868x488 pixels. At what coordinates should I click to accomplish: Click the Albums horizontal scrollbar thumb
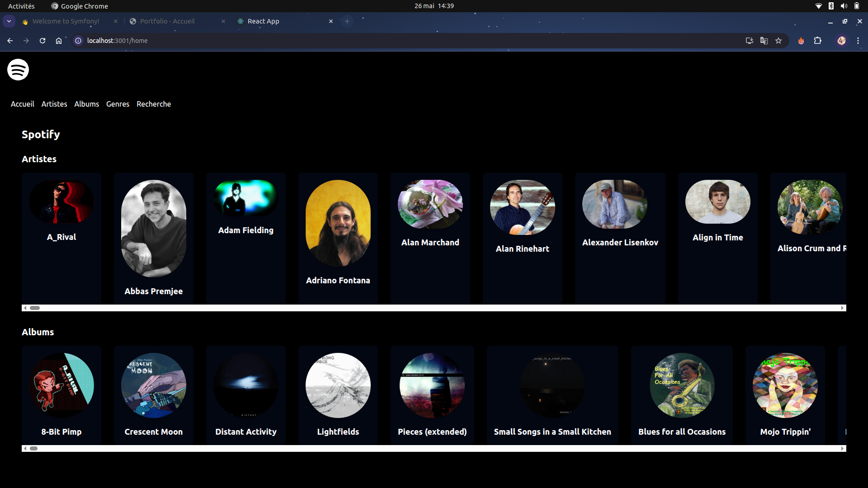point(33,449)
